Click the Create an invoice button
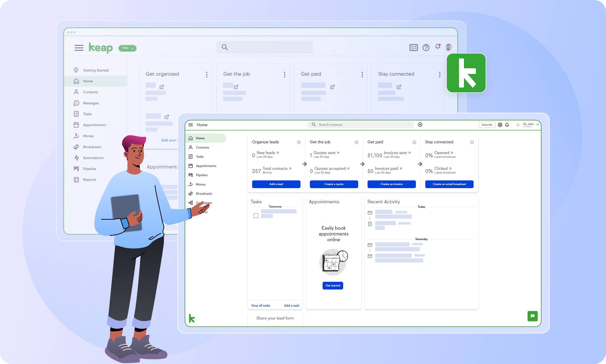This screenshot has height=364, width=606. pos(391,184)
